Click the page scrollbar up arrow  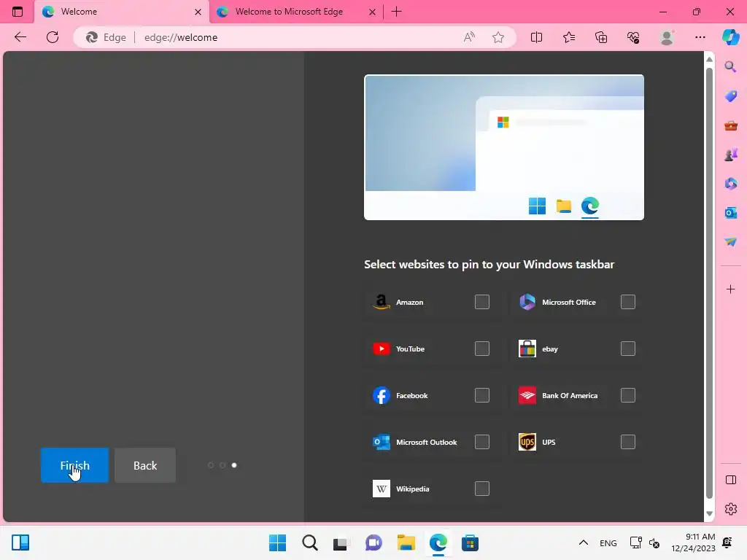(x=709, y=59)
